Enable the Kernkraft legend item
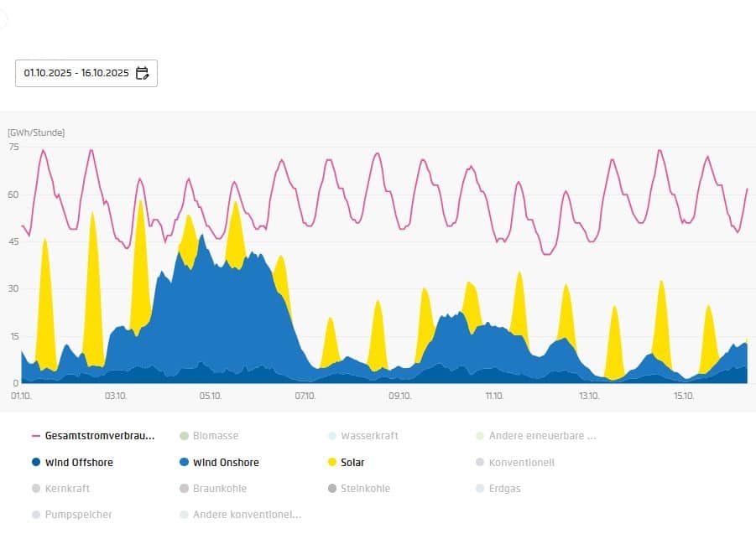756x534 pixels. click(67, 488)
